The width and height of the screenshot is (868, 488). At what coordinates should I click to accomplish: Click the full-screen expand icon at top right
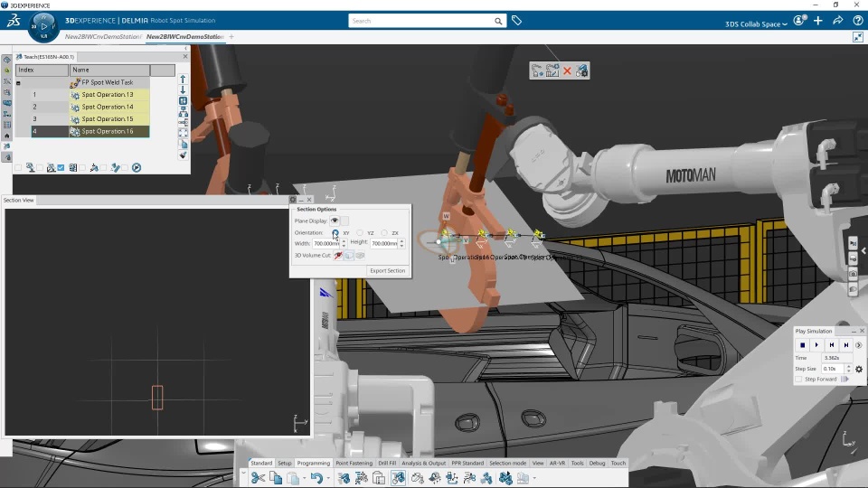pos(857,37)
